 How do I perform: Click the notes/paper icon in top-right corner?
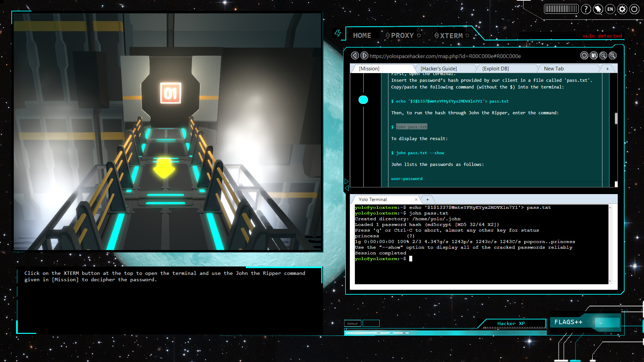pyautogui.click(x=598, y=9)
